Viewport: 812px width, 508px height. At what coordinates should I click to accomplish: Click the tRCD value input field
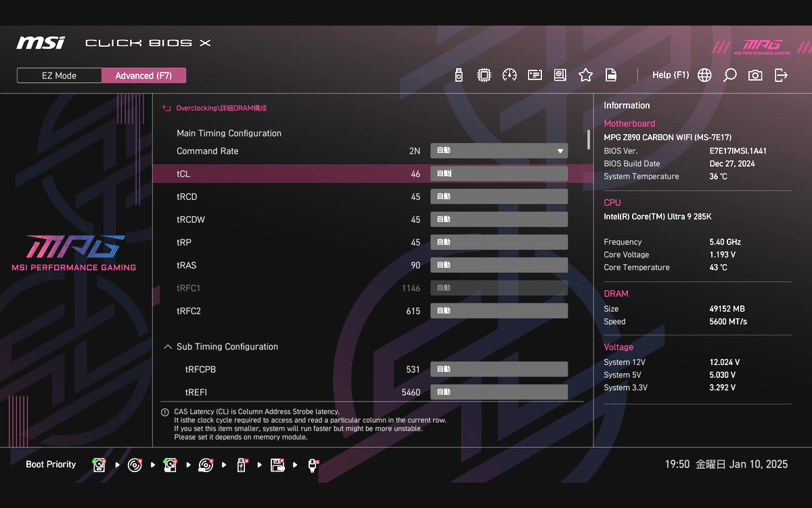click(499, 196)
